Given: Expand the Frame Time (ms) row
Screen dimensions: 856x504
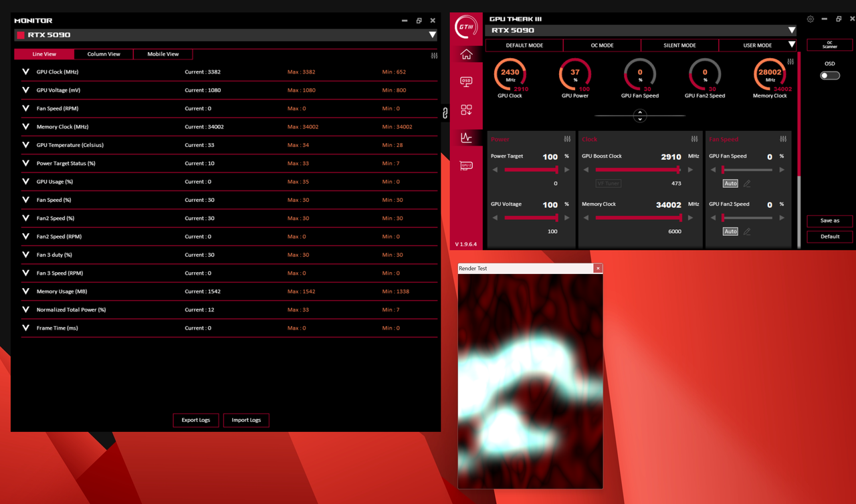Looking at the screenshot, I should [x=26, y=328].
